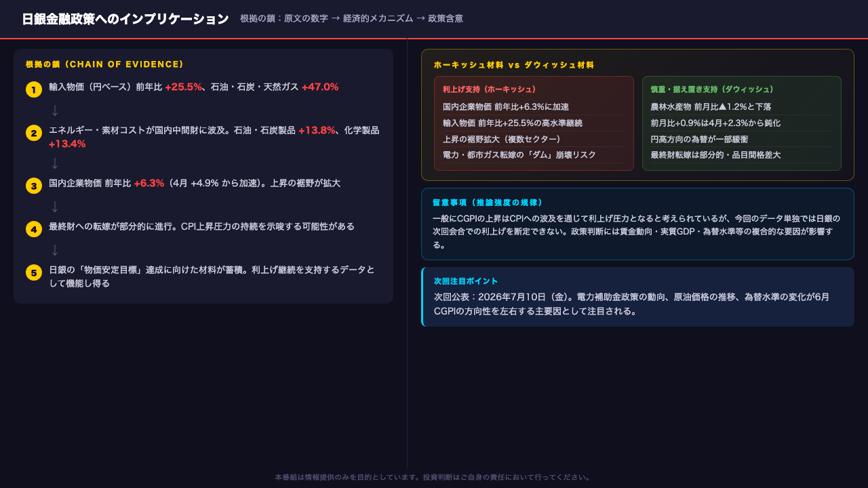Click subtitle 根拠の鎖：原文の数字 → 経済的メカニズム → 政策含意
The width and height of the screenshot is (868, 488).
click(x=351, y=19)
